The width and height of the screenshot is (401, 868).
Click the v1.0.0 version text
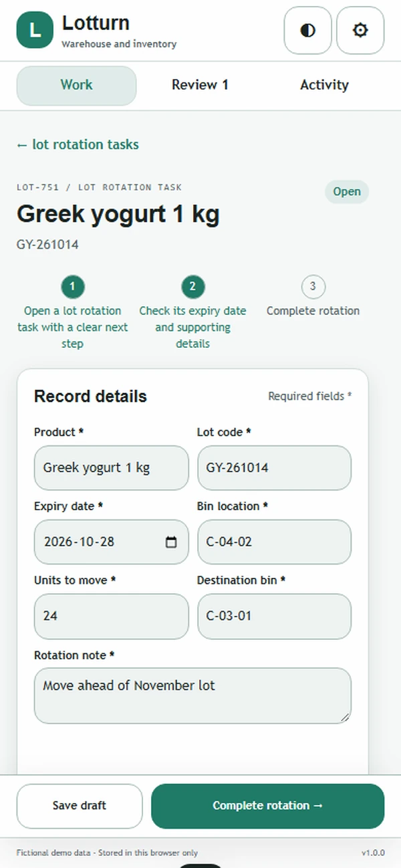(373, 853)
